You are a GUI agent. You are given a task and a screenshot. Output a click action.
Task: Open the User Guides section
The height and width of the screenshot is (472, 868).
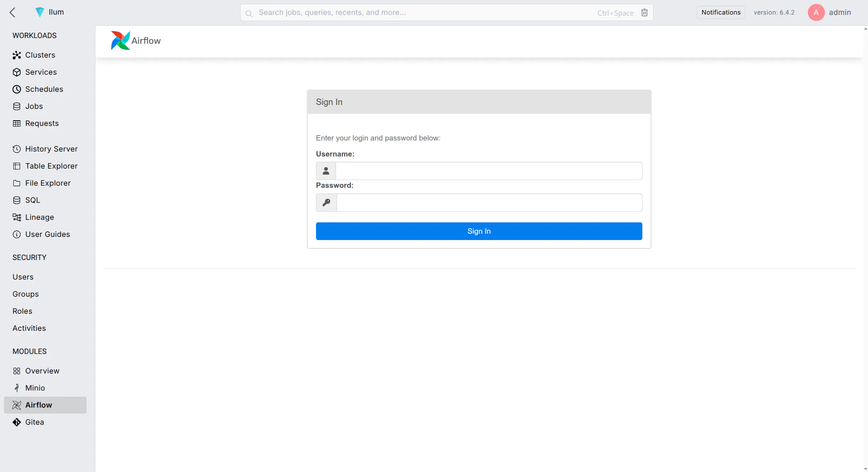48,234
